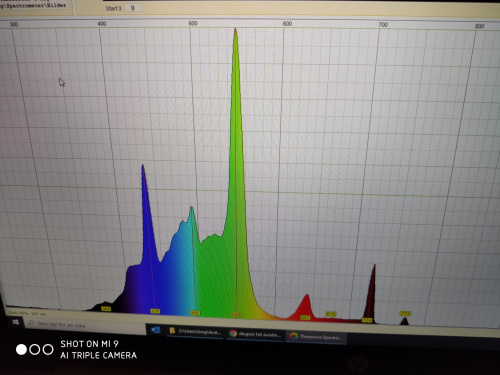Switch to the Chrome taskbar window
This screenshot has height=375, width=500.
coord(255,334)
